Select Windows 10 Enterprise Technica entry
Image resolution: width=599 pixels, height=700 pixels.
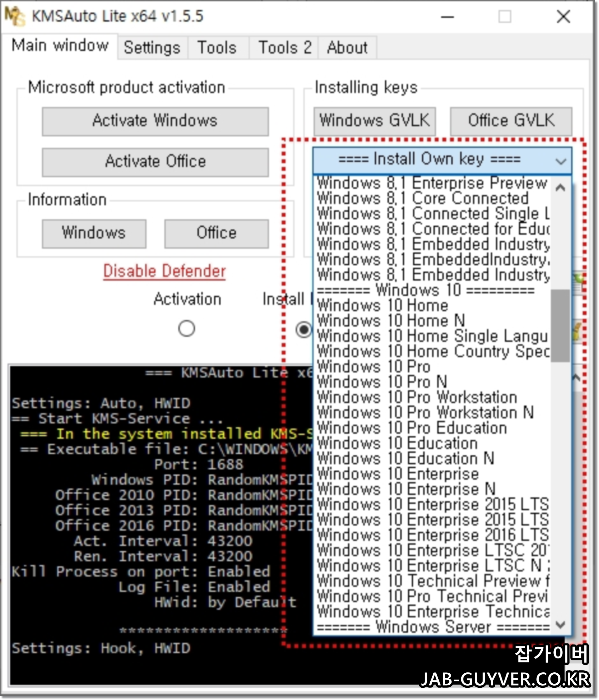(x=432, y=612)
